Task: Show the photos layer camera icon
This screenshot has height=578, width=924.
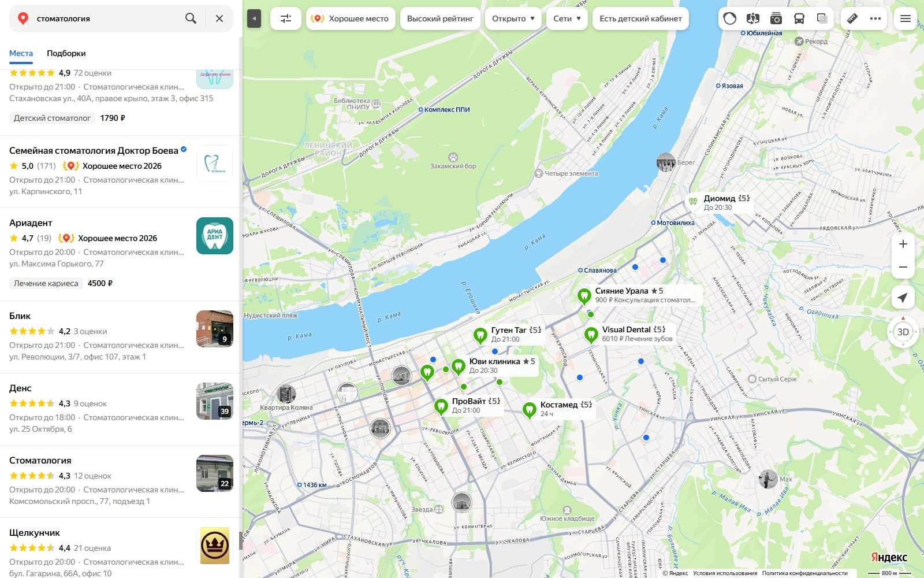Action: coord(776,18)
